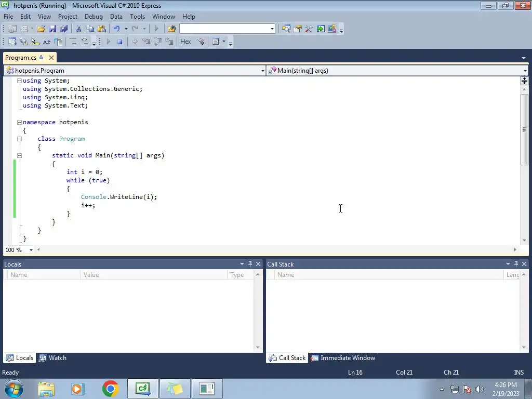This screenshot has height=399, width=532.
Task: Open the Toolbox icon
Action: tap(309, 29)
